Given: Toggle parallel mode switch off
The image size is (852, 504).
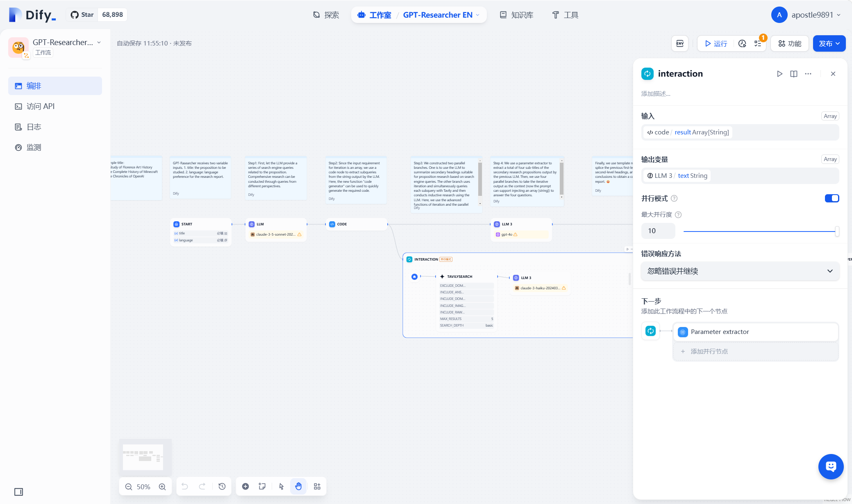Looking at the screenshot, I should [x=832, y=198].
